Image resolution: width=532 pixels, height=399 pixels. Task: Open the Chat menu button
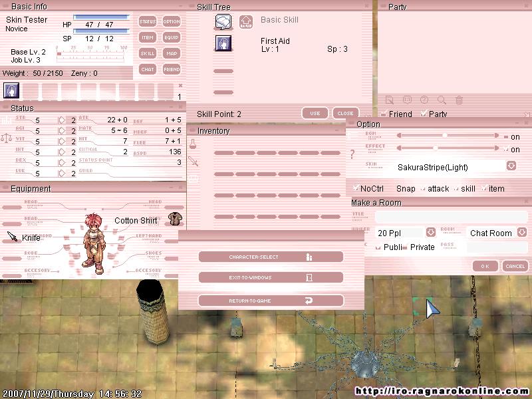tap(147, 69)
